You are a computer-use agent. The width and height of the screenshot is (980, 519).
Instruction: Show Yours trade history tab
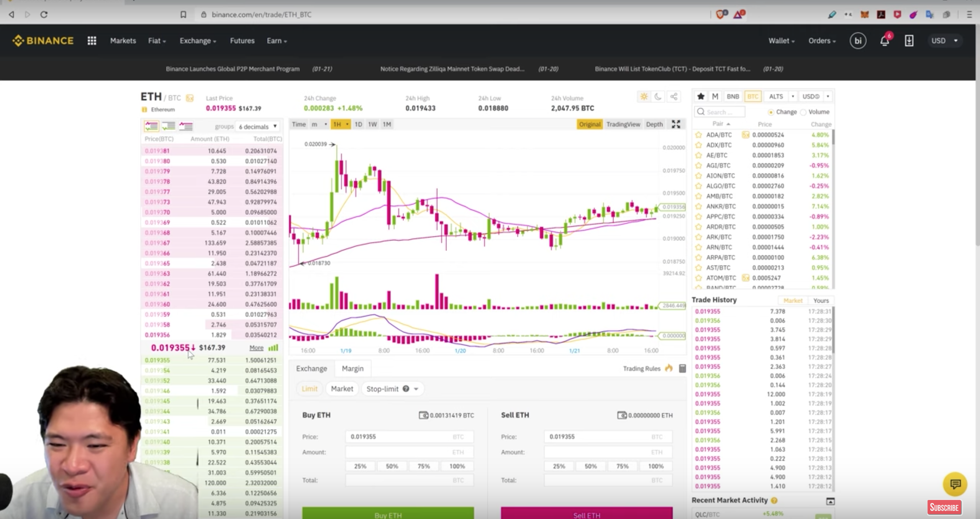point(821,301)
